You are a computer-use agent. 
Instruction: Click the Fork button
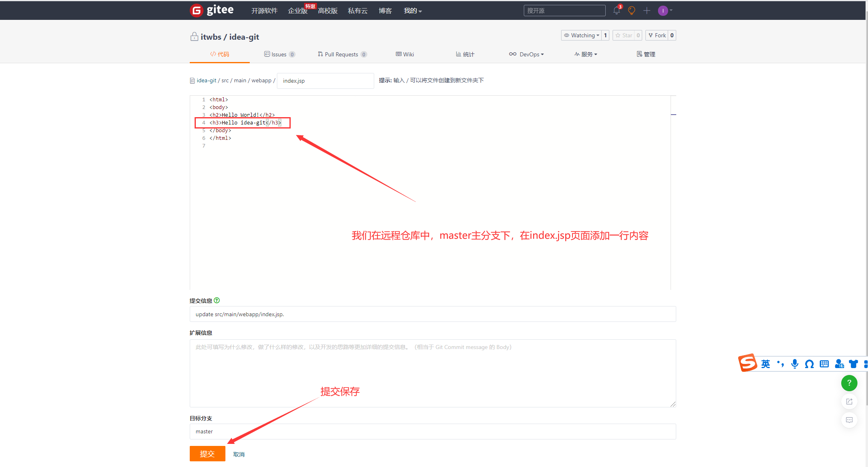[x=656, y=35]
